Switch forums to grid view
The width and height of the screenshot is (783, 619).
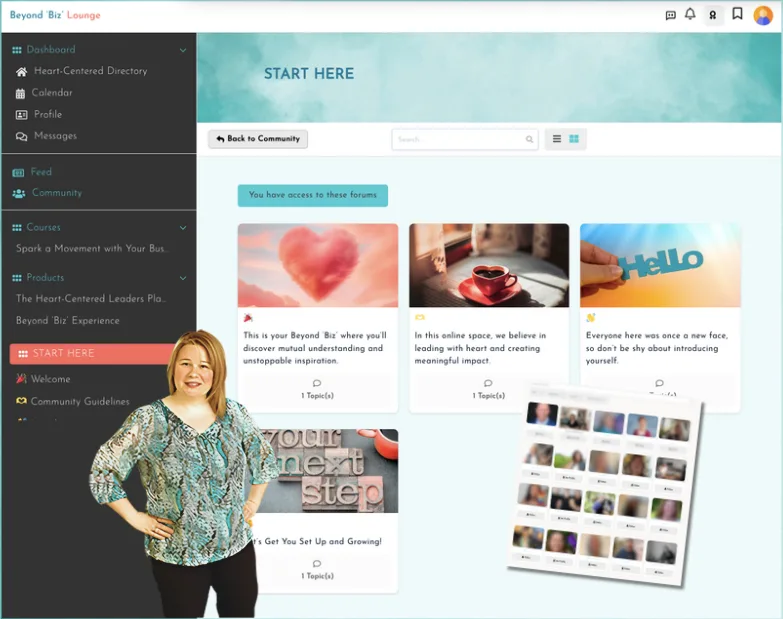tap(574, 139)
